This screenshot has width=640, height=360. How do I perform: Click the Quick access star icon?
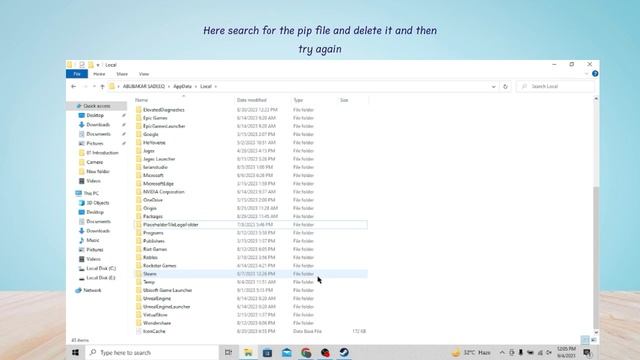point(79,106)
